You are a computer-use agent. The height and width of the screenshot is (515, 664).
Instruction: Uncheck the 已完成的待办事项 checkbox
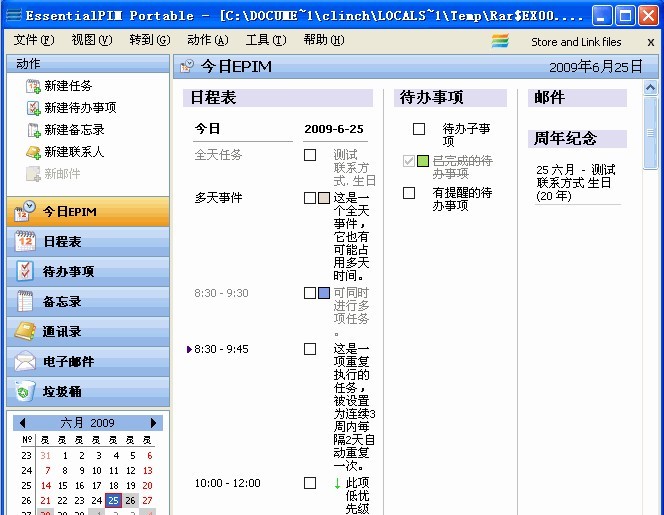click(x=408, y=161)
